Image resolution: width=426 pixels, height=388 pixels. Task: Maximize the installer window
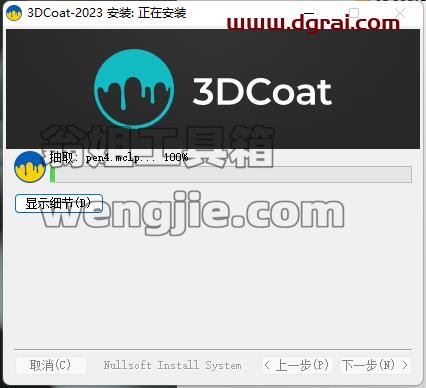354,13
